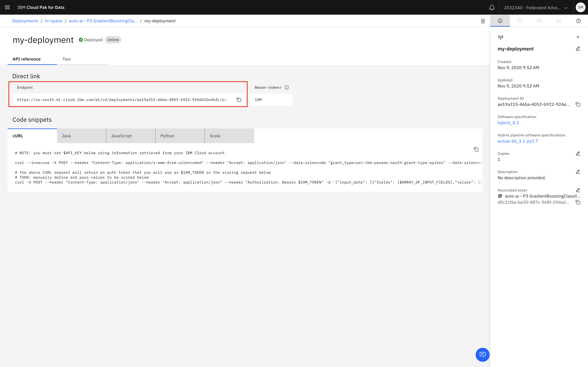Open the comments panel icon
Screen dimensions: 588x367
coord(539,21)
